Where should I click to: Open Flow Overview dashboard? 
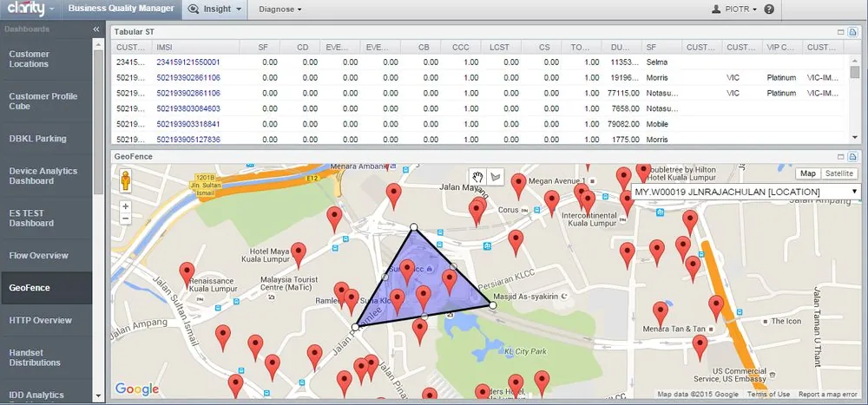47,256
